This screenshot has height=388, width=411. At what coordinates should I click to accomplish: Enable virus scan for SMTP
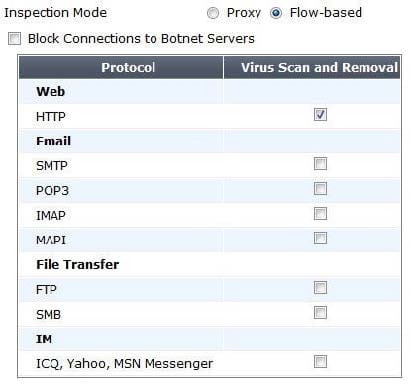coord(320,164)
